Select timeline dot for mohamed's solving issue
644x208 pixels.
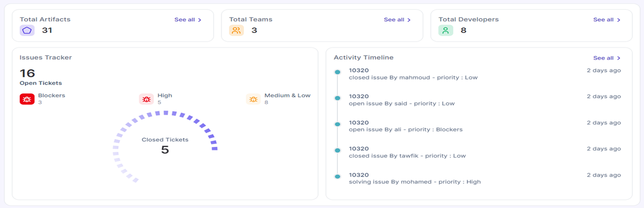click(x=337, y=177)
